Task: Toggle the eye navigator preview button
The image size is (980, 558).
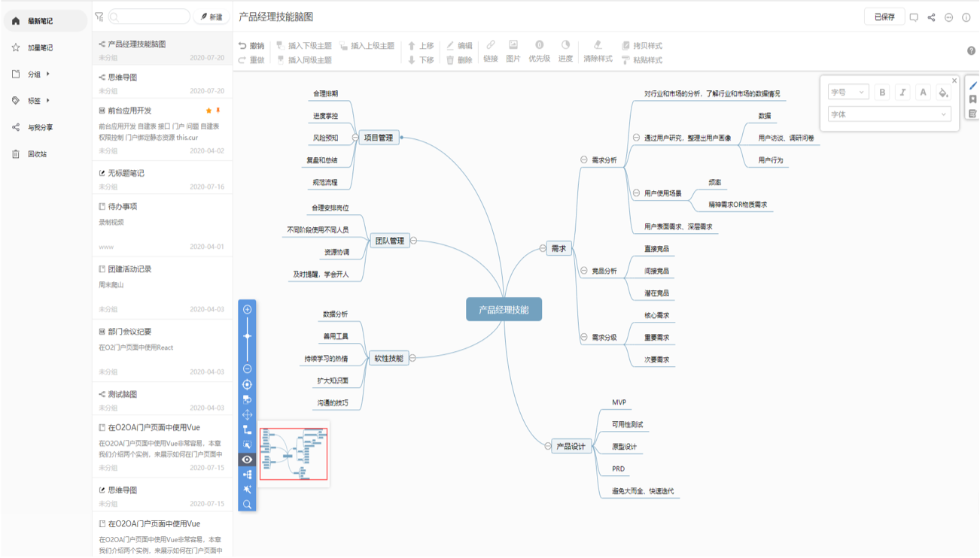Action: pos(247,459)
